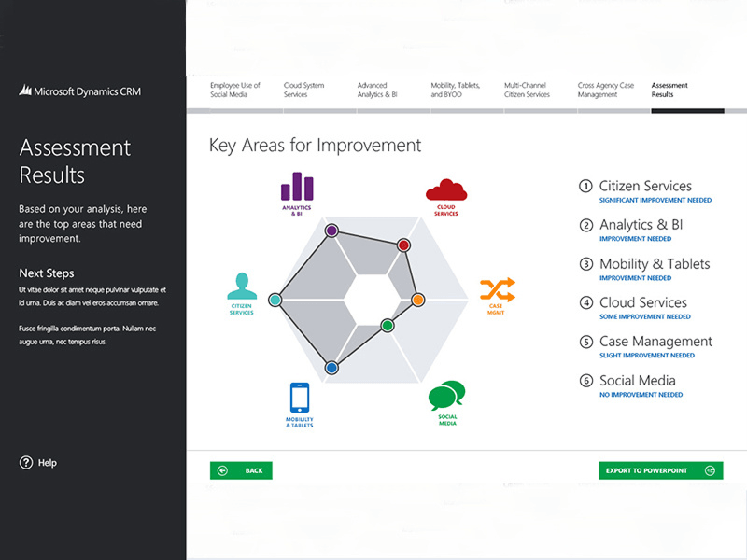Click the circled number 5 beside Case Management
747x560 pixels.
[x=586, y=342]
